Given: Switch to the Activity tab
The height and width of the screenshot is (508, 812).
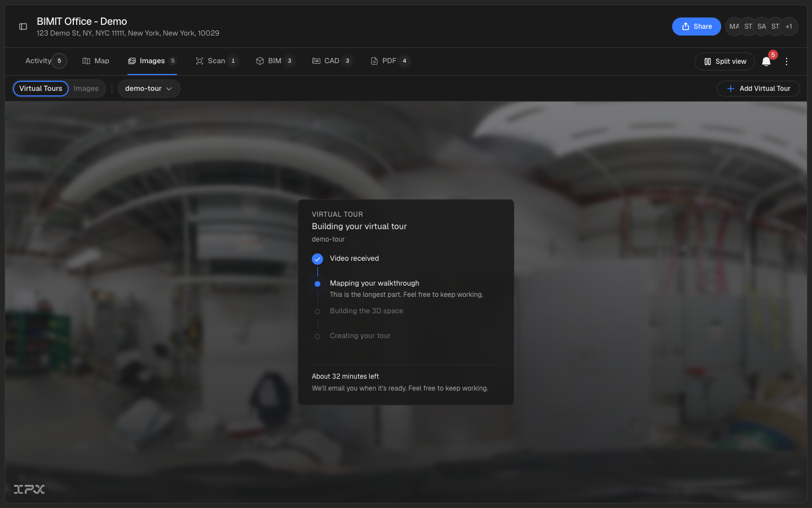Looking at the screenshot, I should coord(46,61).
